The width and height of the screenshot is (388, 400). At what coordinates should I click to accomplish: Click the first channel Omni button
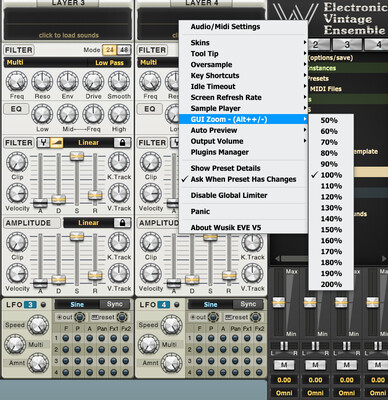point(284,393)
